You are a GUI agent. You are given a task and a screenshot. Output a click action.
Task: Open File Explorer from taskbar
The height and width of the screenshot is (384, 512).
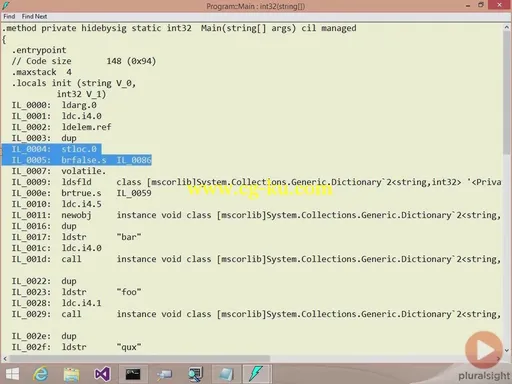[x=71, y=374]
